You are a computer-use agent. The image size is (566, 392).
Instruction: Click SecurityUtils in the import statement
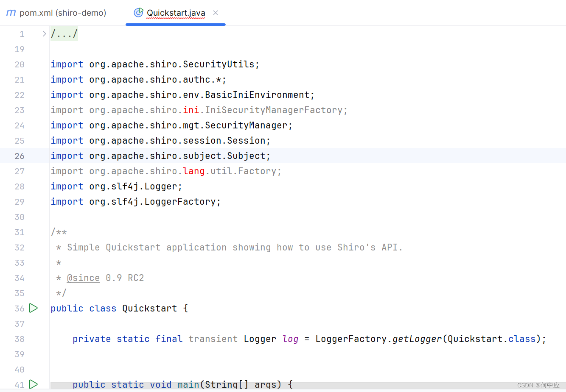click(x=219, y=64)
